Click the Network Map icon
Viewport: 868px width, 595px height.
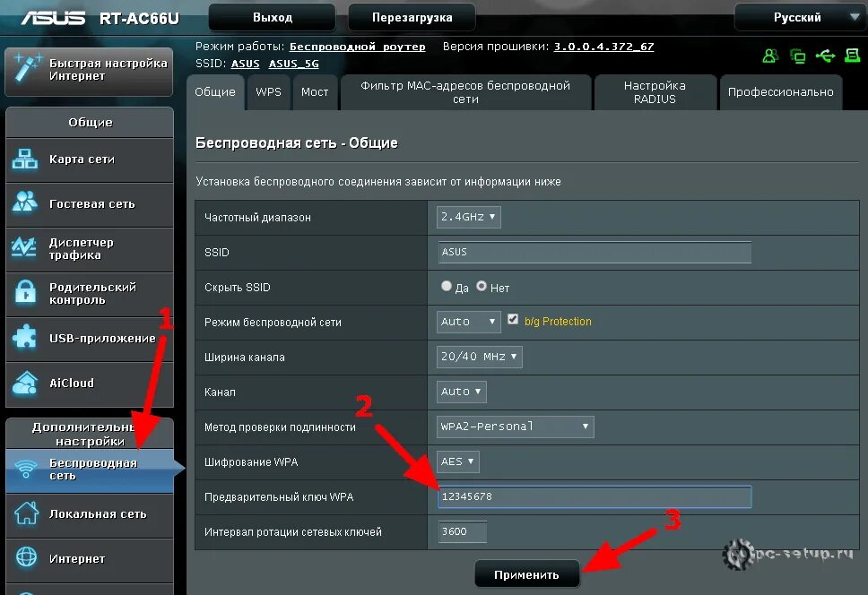[x=25, y=160]
